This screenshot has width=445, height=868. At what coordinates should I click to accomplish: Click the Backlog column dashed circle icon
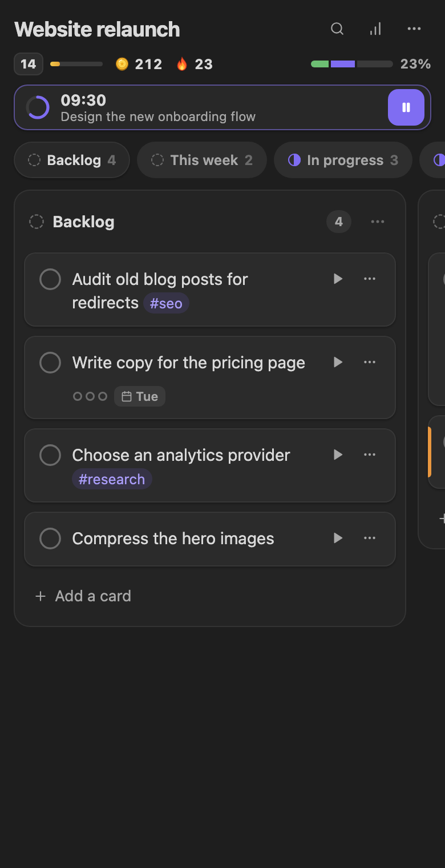pos(37,222)
